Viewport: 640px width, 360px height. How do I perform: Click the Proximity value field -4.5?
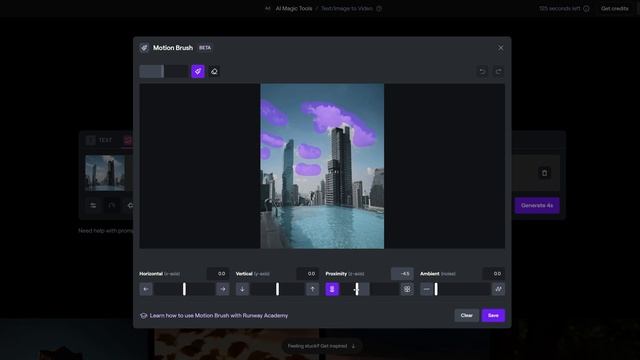(x=402, y=273)
